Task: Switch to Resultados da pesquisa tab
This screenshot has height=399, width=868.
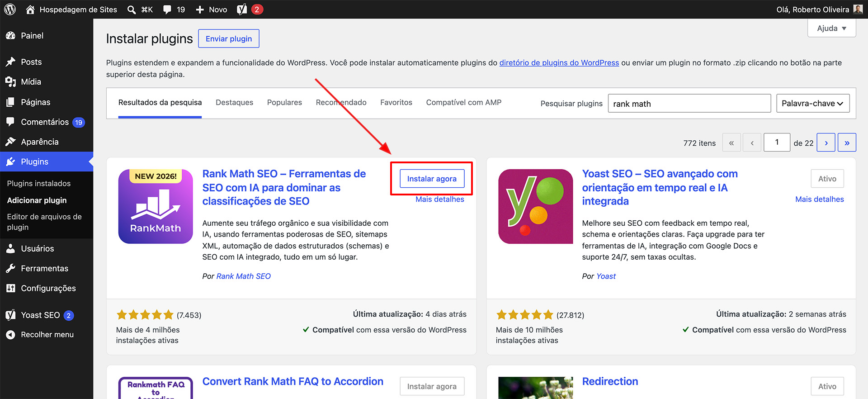Action: point(160,103)
